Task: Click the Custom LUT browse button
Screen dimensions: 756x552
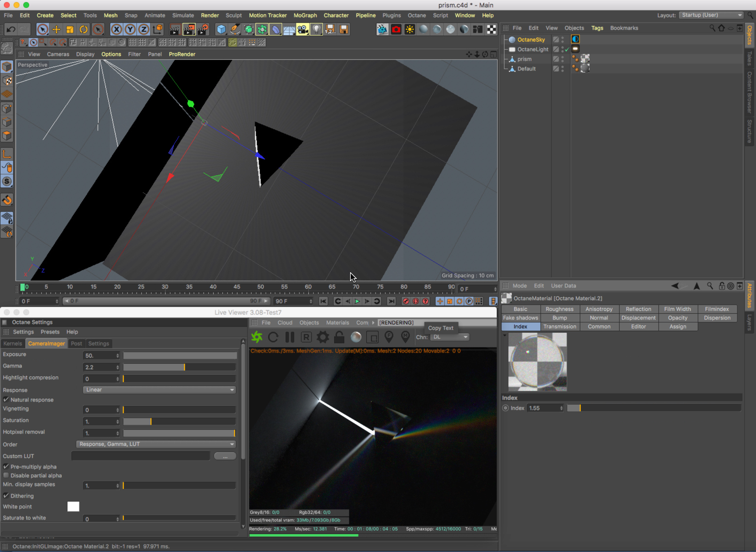Action: point(225,456)
